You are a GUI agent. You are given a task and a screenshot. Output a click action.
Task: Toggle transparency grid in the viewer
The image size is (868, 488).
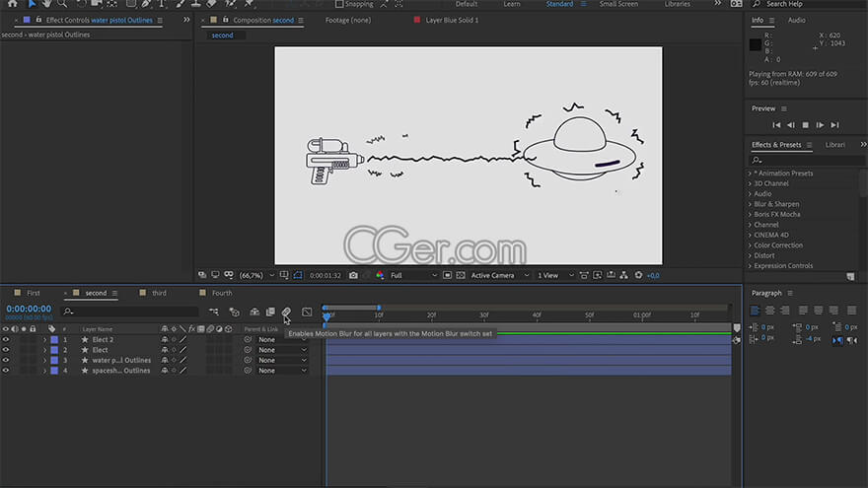click(x=461, y=275)
